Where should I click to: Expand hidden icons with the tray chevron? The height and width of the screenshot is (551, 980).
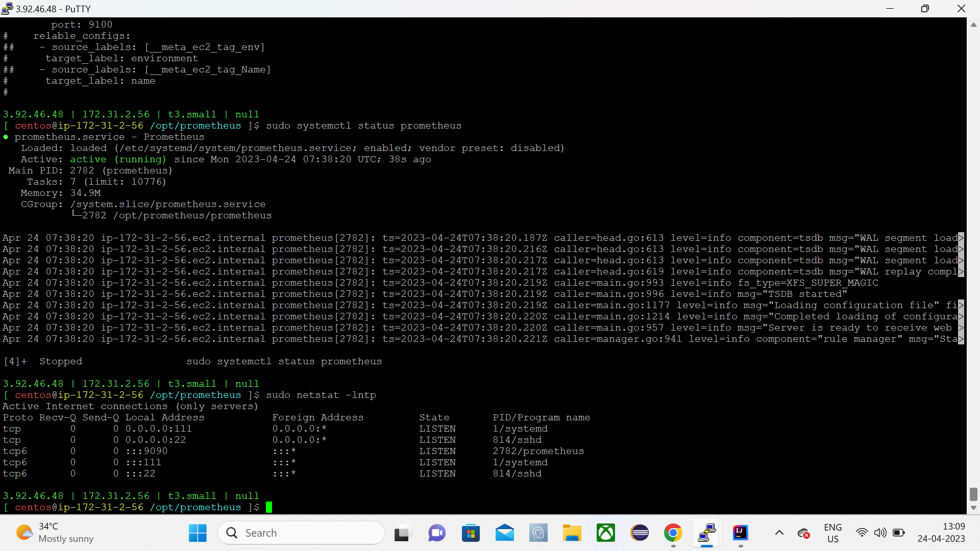click(779, 533)
